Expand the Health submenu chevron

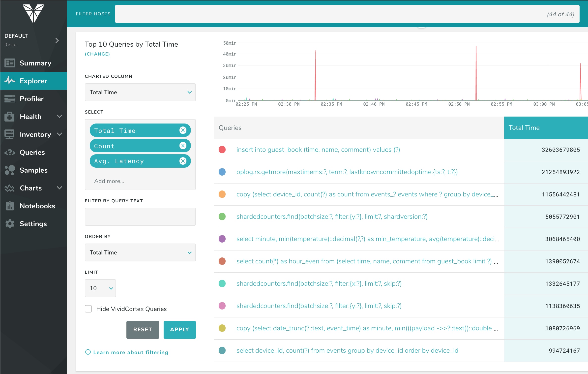[59, 116]
